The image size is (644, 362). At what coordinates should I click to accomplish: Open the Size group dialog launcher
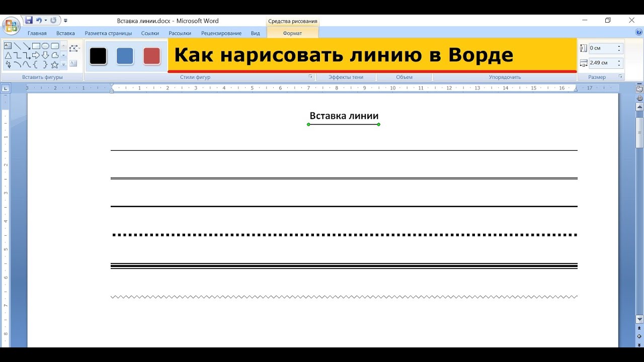[620, 77]
